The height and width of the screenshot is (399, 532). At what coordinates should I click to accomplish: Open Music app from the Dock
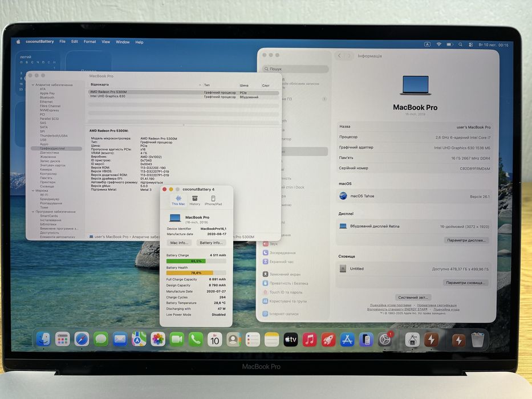coord(310,340)
